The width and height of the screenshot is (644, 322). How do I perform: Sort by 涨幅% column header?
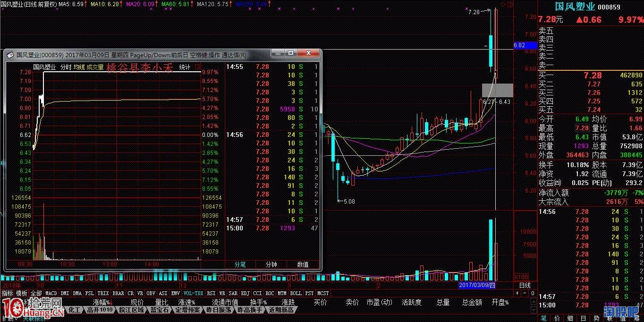101,302
